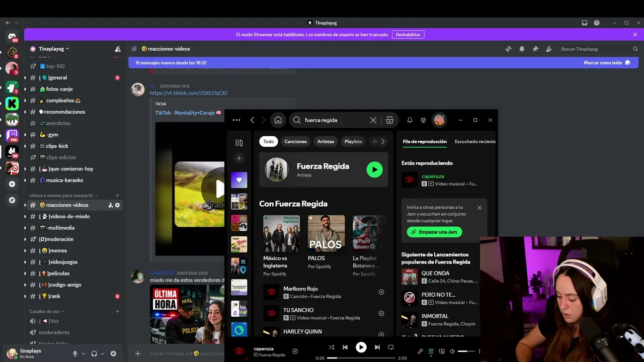Close the Streamer mode banner

pos(635,35)
